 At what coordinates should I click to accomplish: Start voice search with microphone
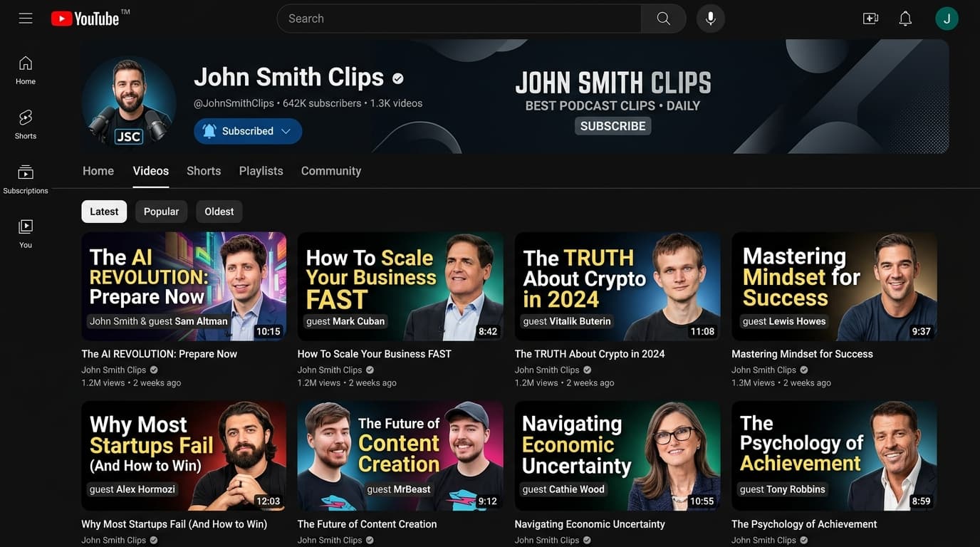[710, 19]
